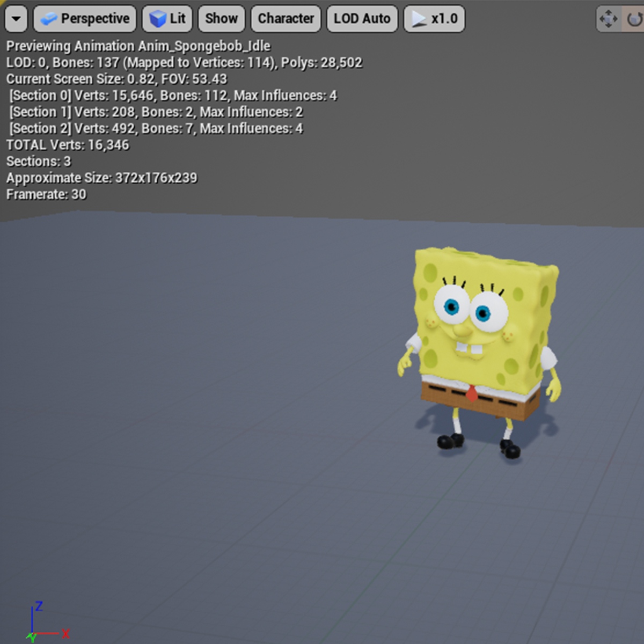Click the 'LOD: 0, Bones: 137' stat line
The width and height of the screenshot is (644, 644).
click(184, 63)
